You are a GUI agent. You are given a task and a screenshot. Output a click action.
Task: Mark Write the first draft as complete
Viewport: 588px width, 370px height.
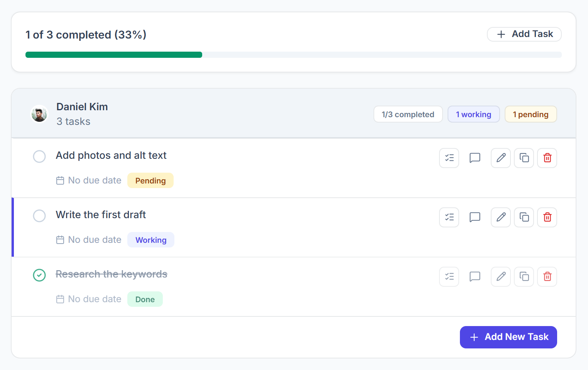(x=39, y=216)
